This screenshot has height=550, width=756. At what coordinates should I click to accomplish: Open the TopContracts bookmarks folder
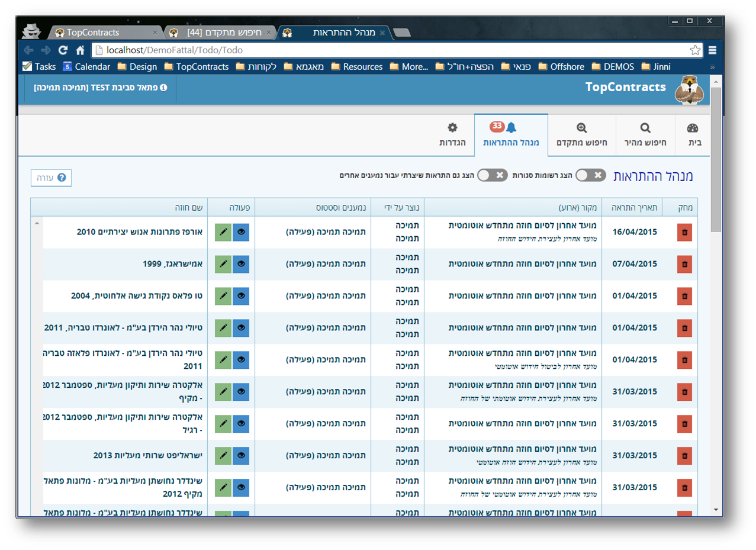point(197,66)
